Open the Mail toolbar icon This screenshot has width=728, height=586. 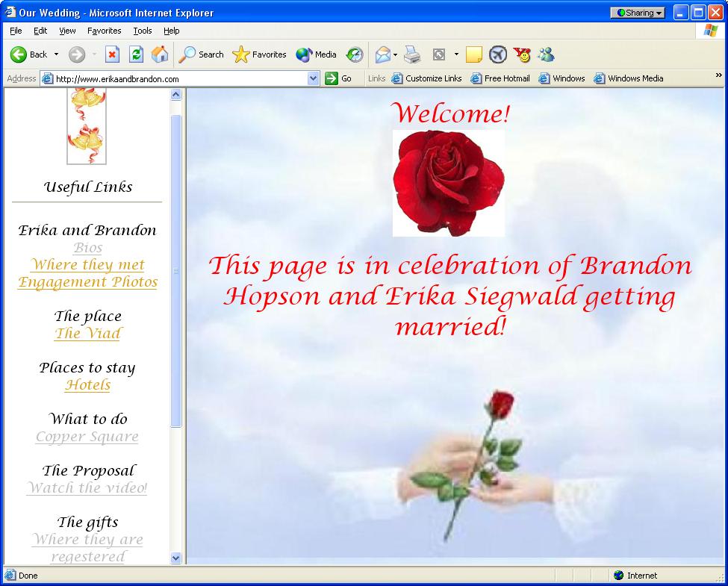pos(383,54)
